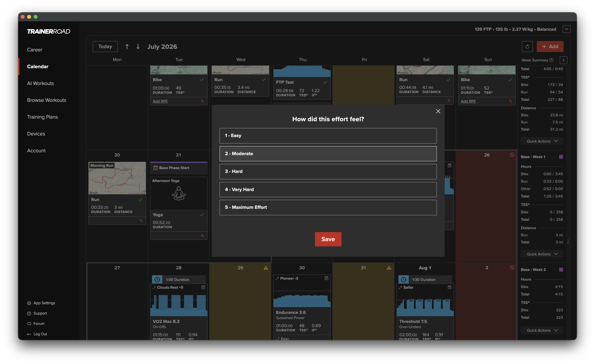
Task: Pick the 5 - Maximum Effort rating
Action: coord(328,207)
